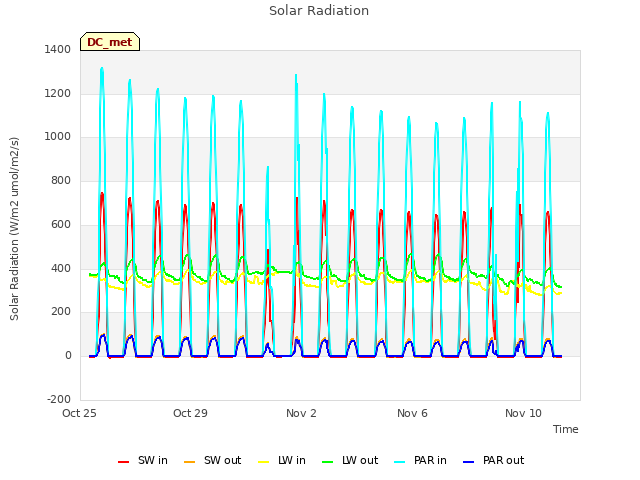Viewport: 640px width, 480px height.
Task: Click the blue PAR out color marker
Action: coord(469,462)
